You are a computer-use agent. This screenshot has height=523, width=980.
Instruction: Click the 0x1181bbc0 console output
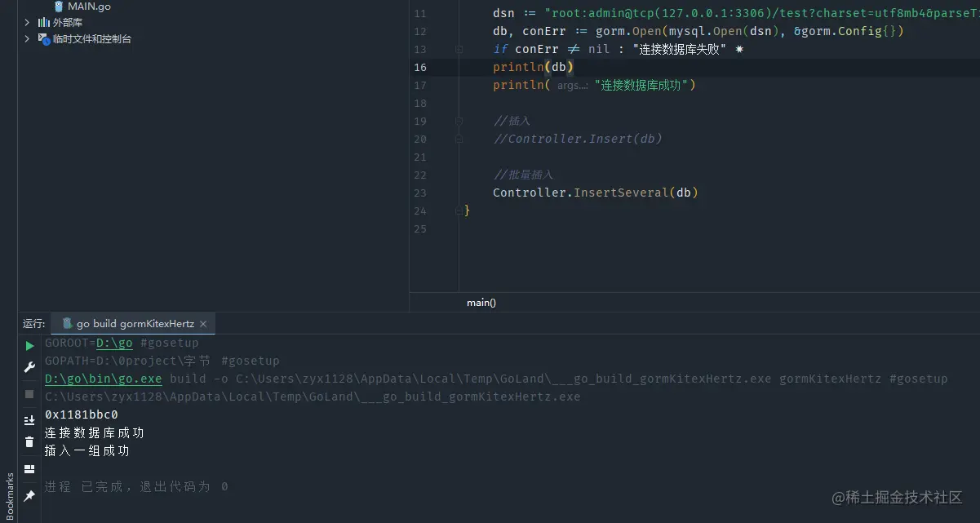pyautogui.click(x=82, y=414)
